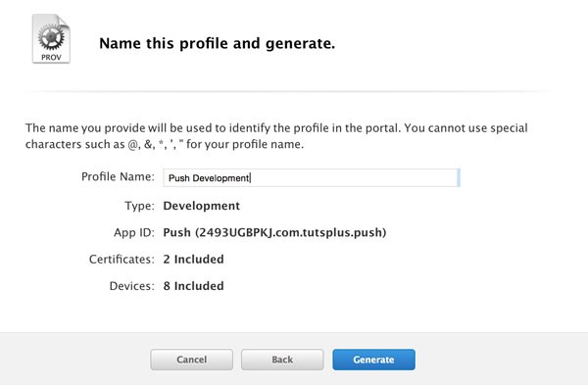Click the PROV provisioning profile file icon
This screenshot has width=588, height=385.
[x=51, y=38]
